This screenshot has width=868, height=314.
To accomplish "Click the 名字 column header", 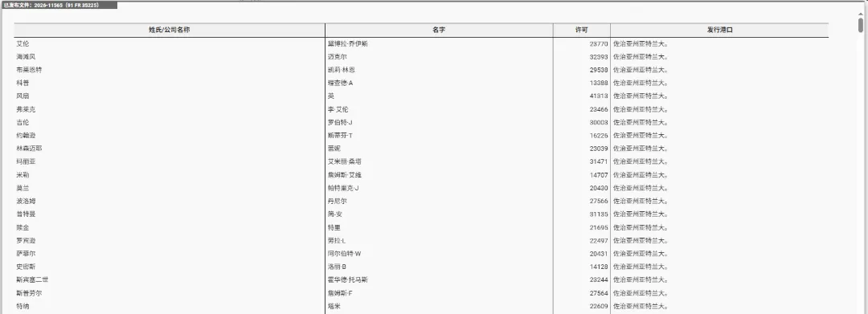I will (439, 30).
